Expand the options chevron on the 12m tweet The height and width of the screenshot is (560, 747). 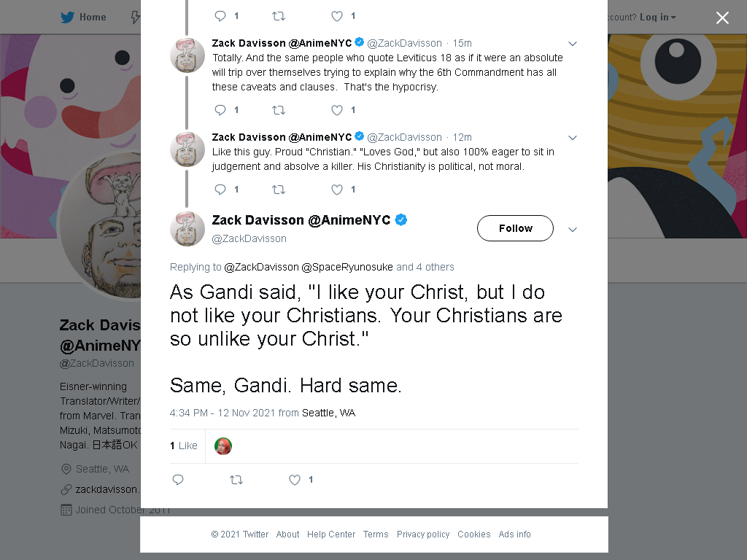[x=573, y=138]
